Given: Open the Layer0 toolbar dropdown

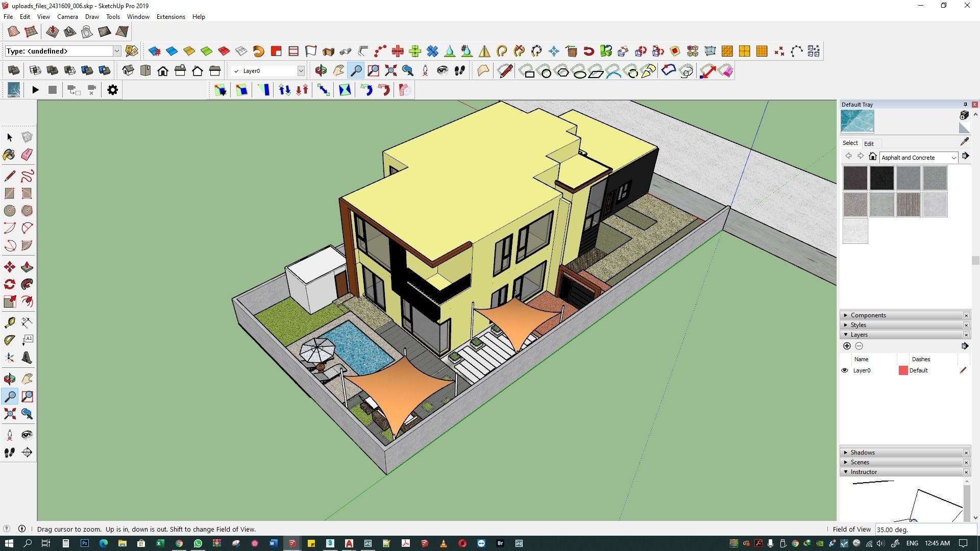Looking at the screenshot, I should 301,71.
